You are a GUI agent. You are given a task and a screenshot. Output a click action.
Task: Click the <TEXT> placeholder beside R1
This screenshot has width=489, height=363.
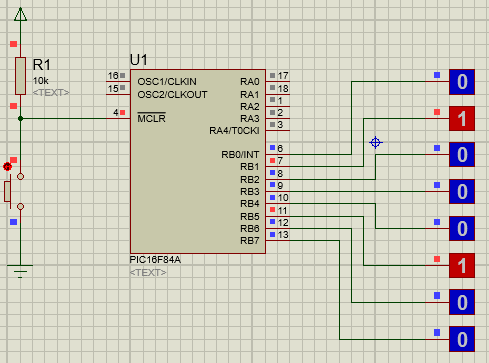[x=51, y=92]
